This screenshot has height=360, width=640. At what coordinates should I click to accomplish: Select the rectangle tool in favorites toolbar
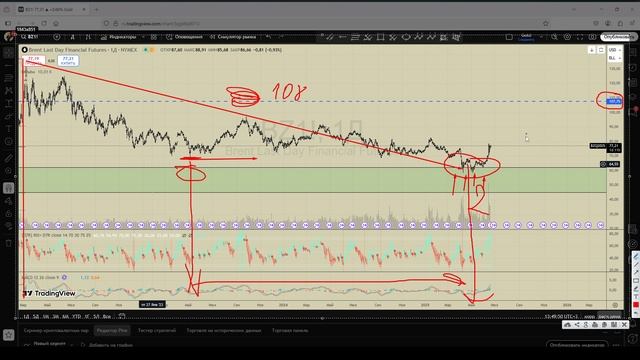coord(380,37)
